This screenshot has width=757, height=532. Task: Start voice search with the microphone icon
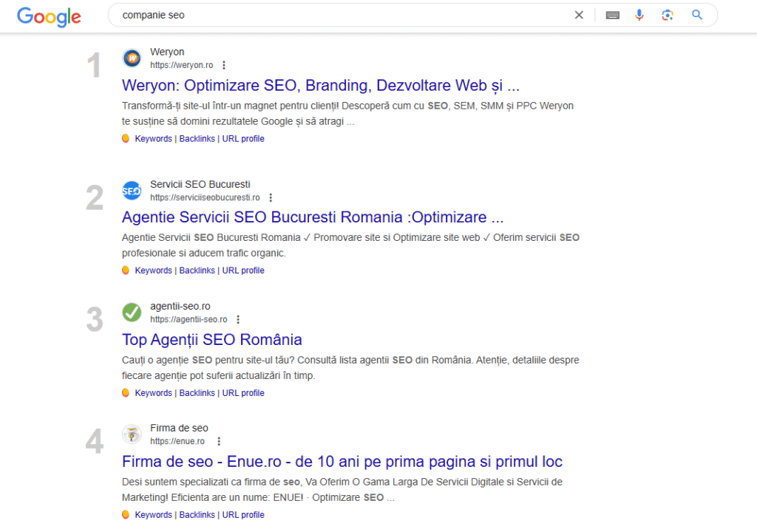639,14
